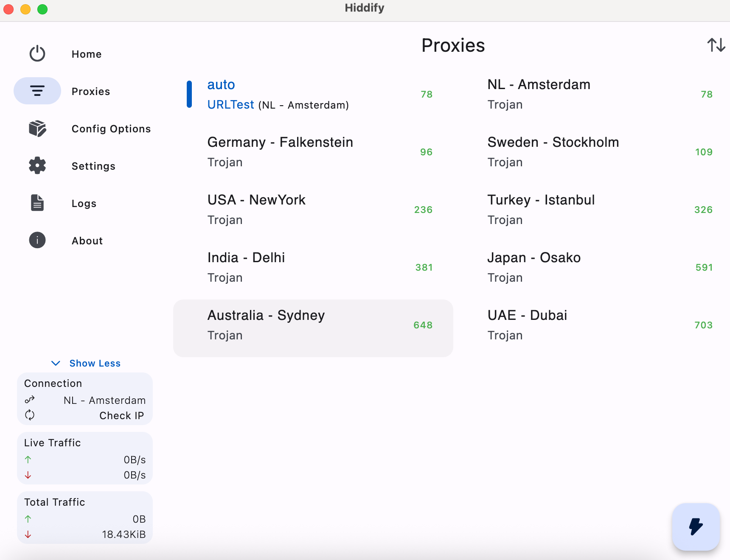Open Settings gear icon
Image resolution: width=730 pixels, height=560 pixels.
point(37,165)
